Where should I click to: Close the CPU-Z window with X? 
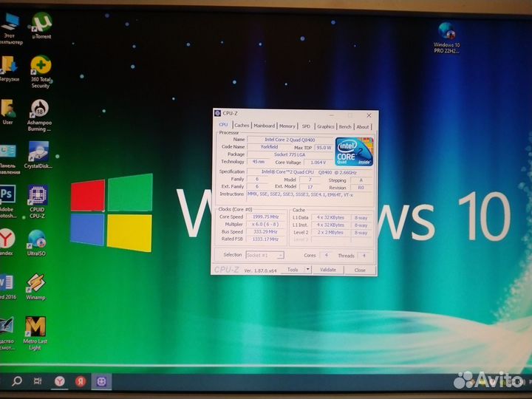[369, 115]
